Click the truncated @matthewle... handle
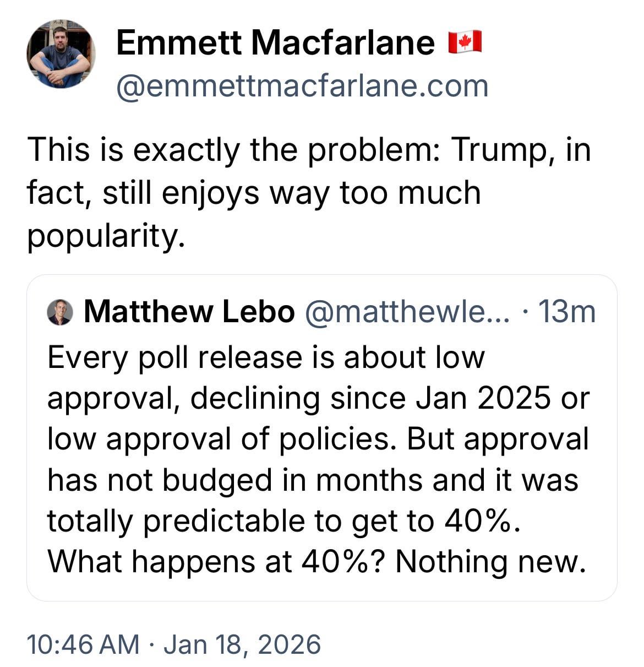This screenshot has width=644, height=667. (x=407, y=312)
